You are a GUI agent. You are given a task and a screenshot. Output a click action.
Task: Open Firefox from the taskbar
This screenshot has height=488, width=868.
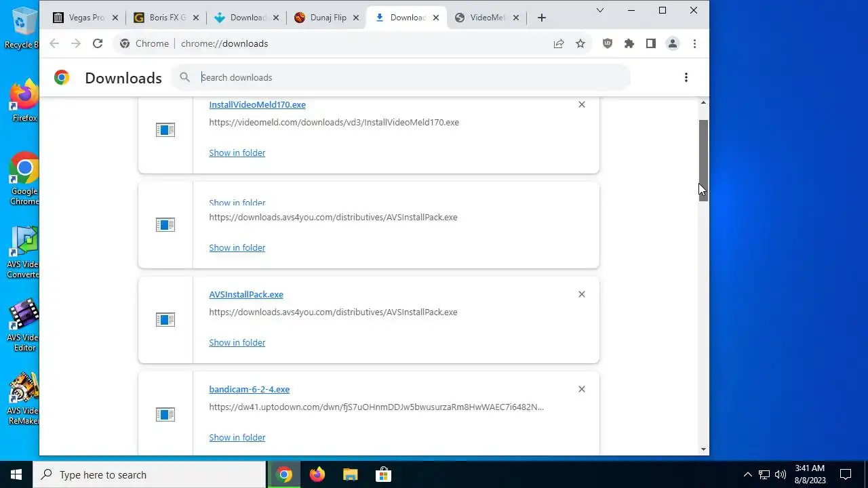coord(317,474)
